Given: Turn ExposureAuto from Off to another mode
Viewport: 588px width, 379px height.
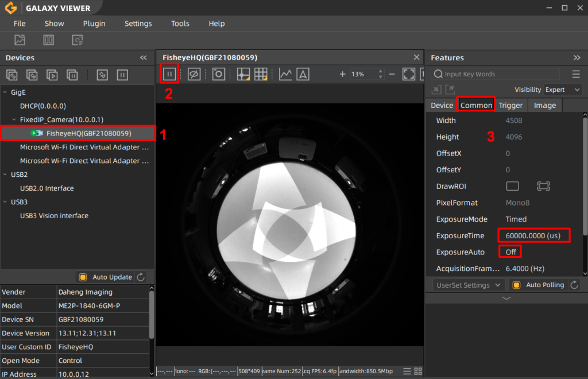Looking at the screenshot, I should coord(510,252).
